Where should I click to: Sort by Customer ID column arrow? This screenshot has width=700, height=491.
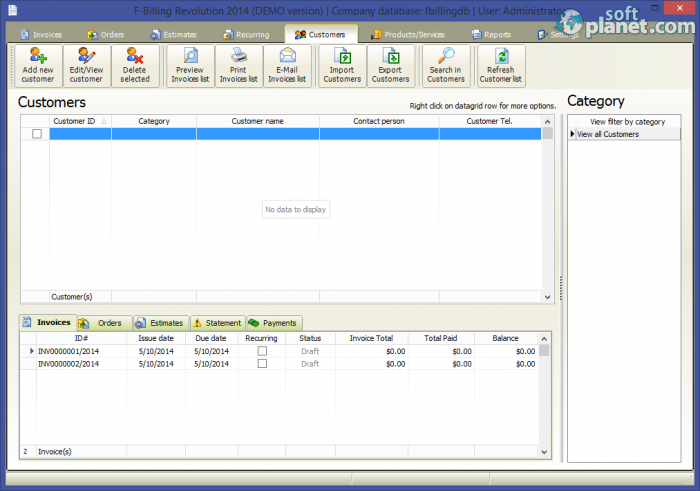(104, 121)
